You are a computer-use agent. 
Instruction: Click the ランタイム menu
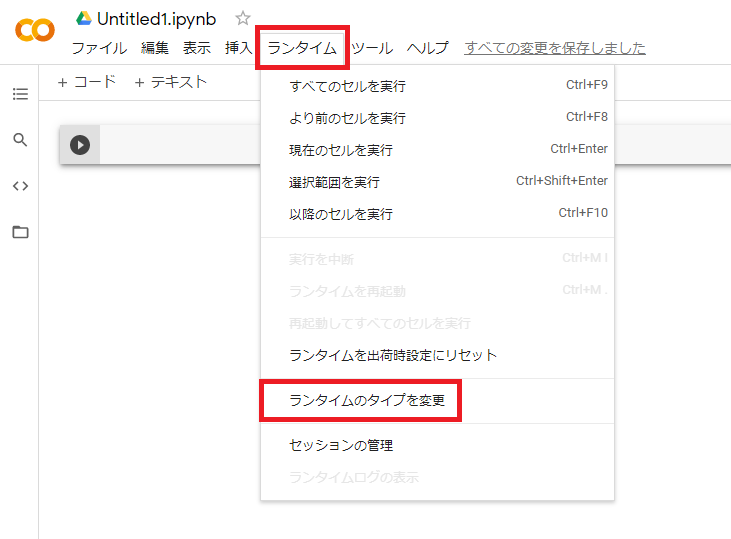pyautogui.click(x=302, y=48)
